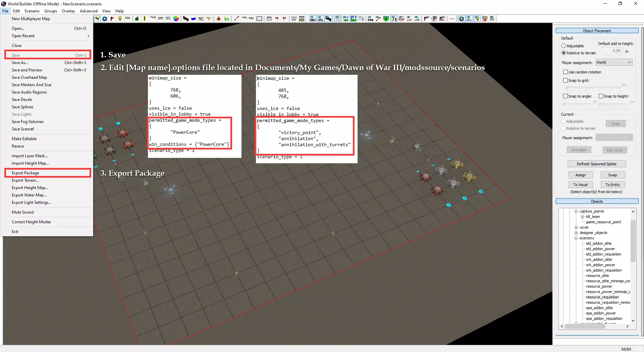This screenshot has width=644, height=352.
Task: Toggle the ABC flag labels visibility
Action: 442,19
